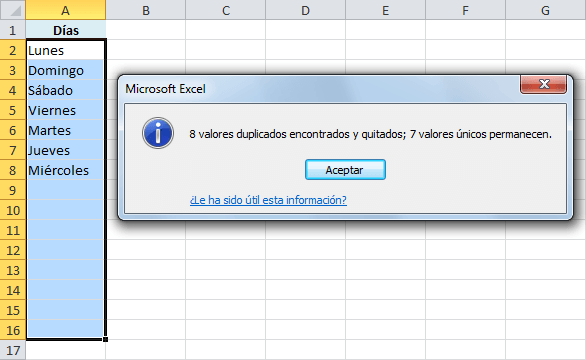The image size is (586, 360).
Task: Select the entire sheet via corner triangle
Action: [x=13, y=10]
